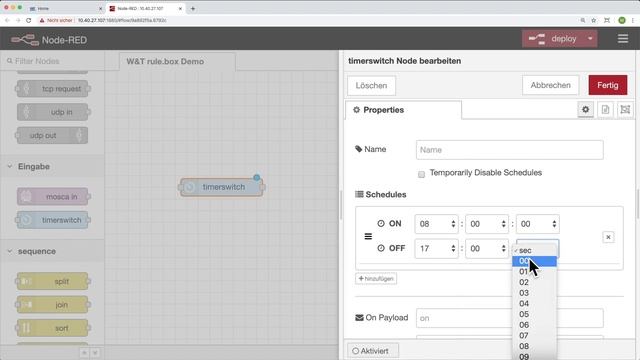Click the hinzufügen add schedule button
The width and height of the screenshot is (640, 360).
pyautogui.click(x=376, y=279)
